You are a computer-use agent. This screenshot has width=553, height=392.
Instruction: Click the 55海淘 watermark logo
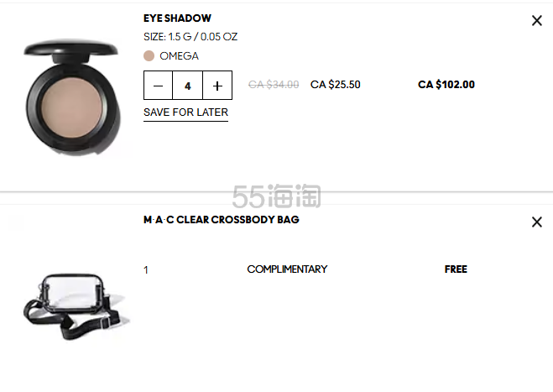(x=276, y=197)
